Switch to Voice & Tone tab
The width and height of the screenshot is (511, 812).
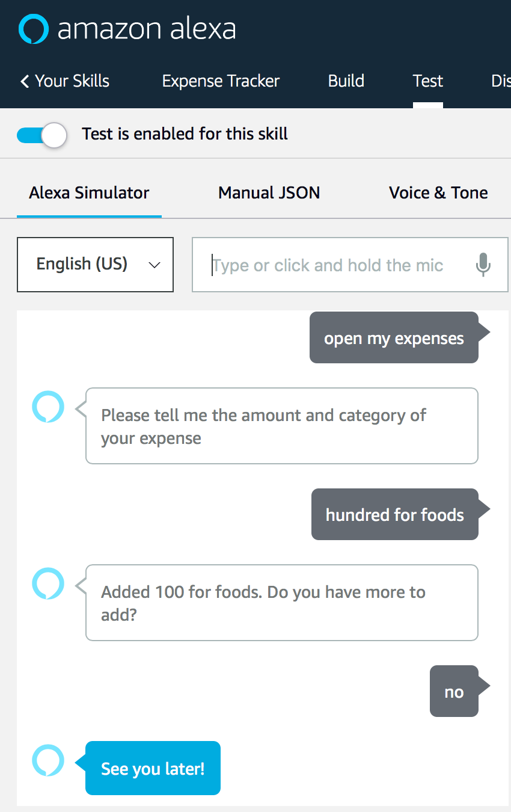point(438,193)
